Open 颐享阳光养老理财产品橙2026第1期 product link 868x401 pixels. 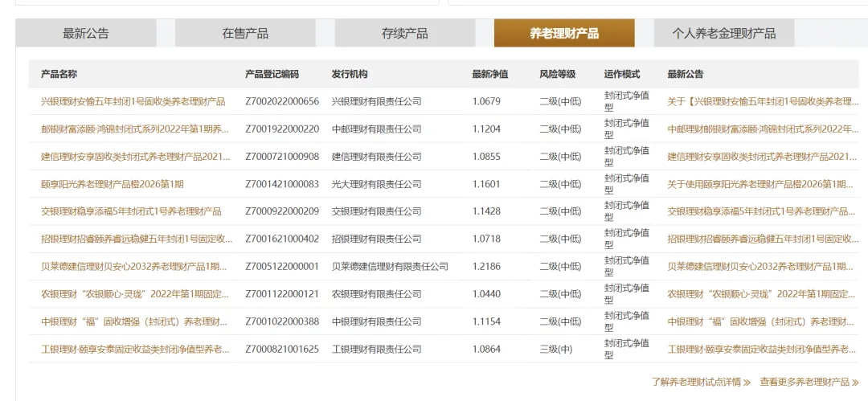(112, 184)
